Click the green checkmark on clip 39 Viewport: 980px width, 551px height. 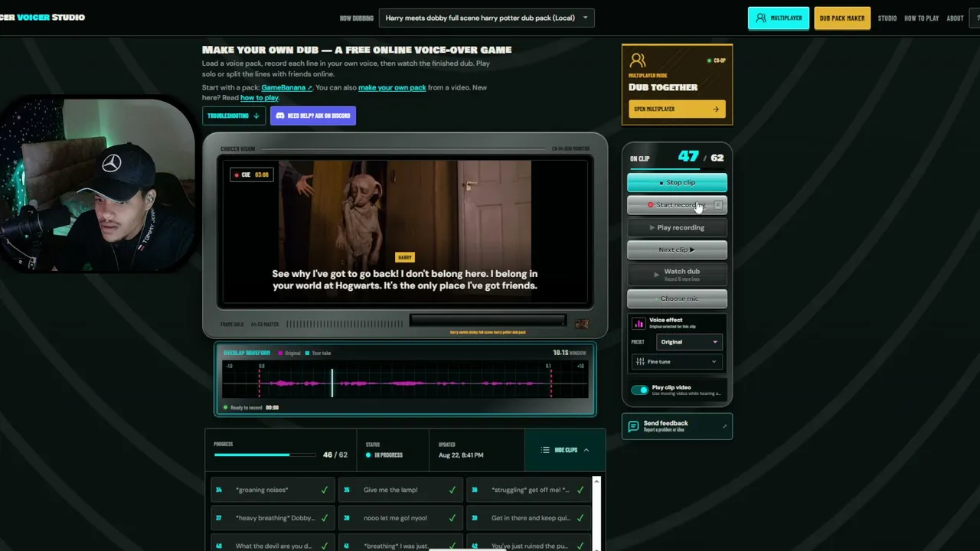[x=580, y=518]
